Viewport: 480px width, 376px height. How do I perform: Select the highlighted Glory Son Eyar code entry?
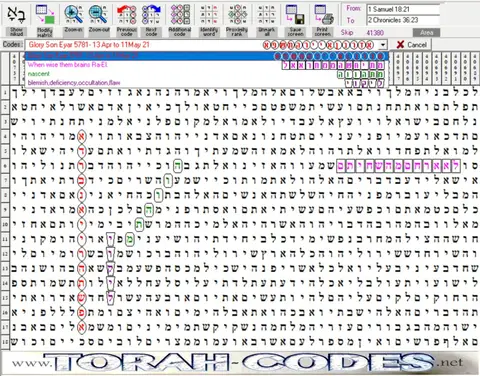pyautogui.click(x=206, y=56)
